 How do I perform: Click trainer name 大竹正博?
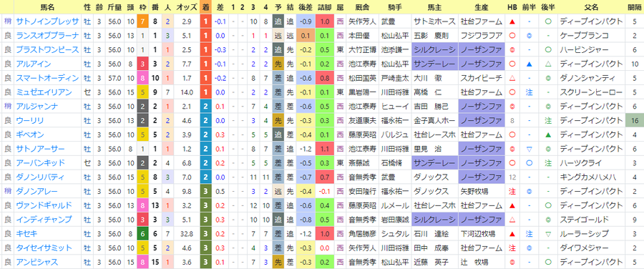point(362,49)
